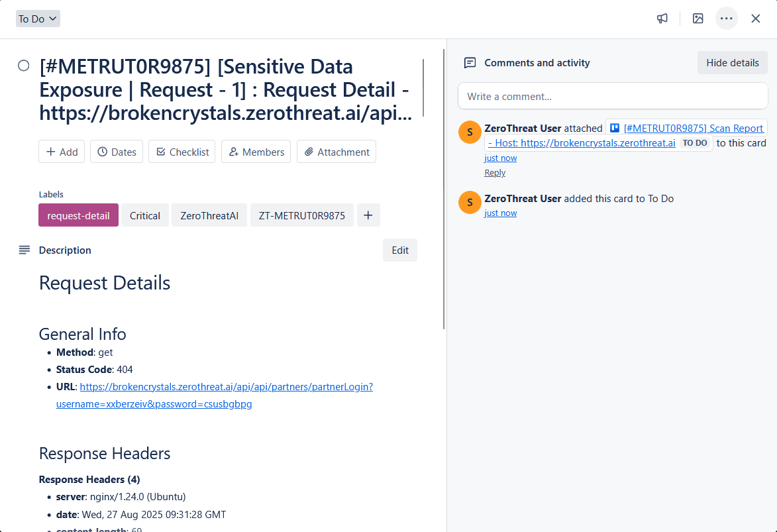This screenshot has height=532, width=777.
Task: Reply to the attachment comment
Action: click(495, 173)
